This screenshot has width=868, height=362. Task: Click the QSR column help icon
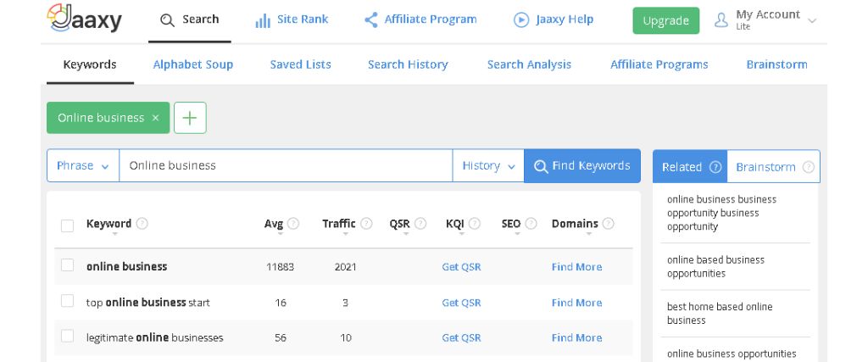pyautogui.click(x=420, y=224)
